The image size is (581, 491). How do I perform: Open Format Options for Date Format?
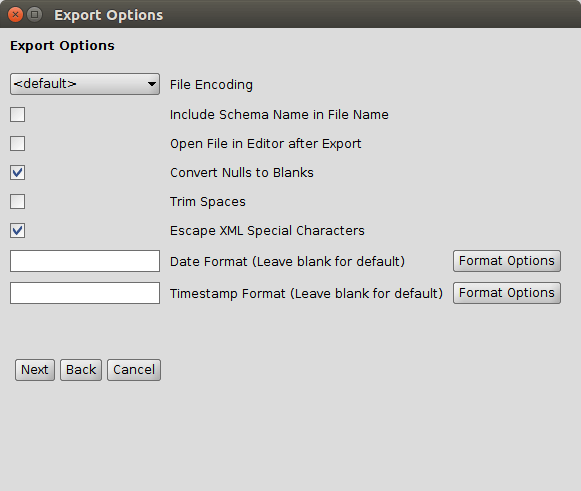tap(507, 261)
